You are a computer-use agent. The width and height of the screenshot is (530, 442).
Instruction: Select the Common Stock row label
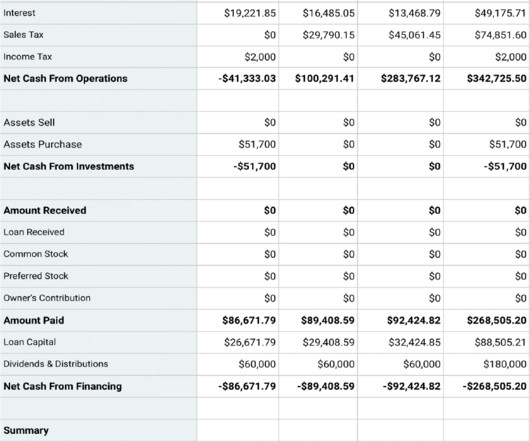pyautogui.click(x=36, y=254)
